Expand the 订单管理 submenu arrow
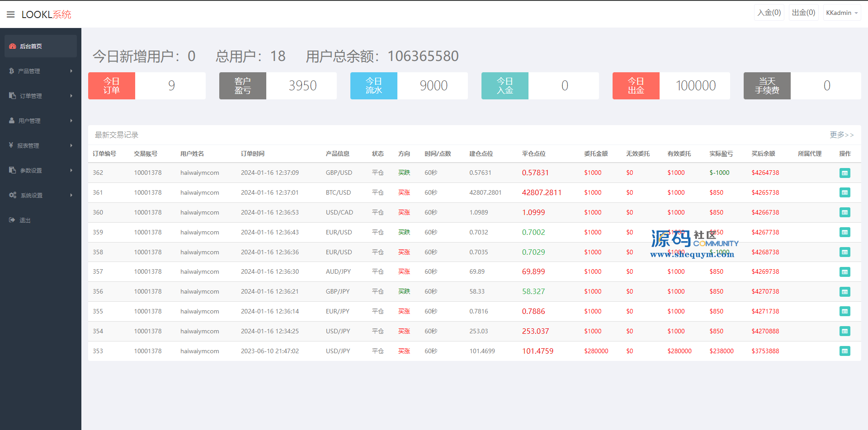The image size is (868, 430). click(x=71, y=96)
